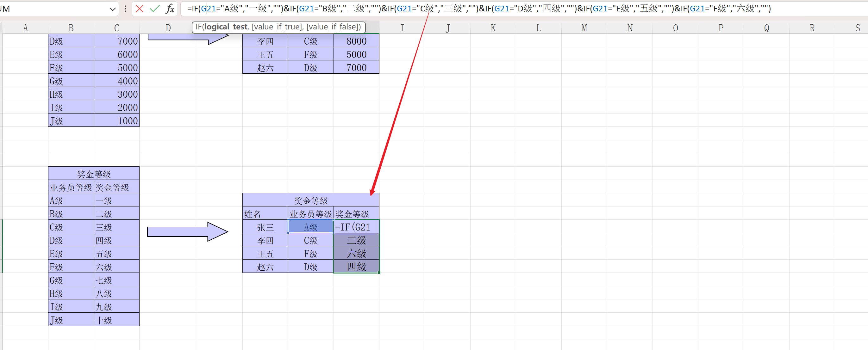Select the 四级 result cell
This screenshot has height=350, width=868.
point(356,267)
